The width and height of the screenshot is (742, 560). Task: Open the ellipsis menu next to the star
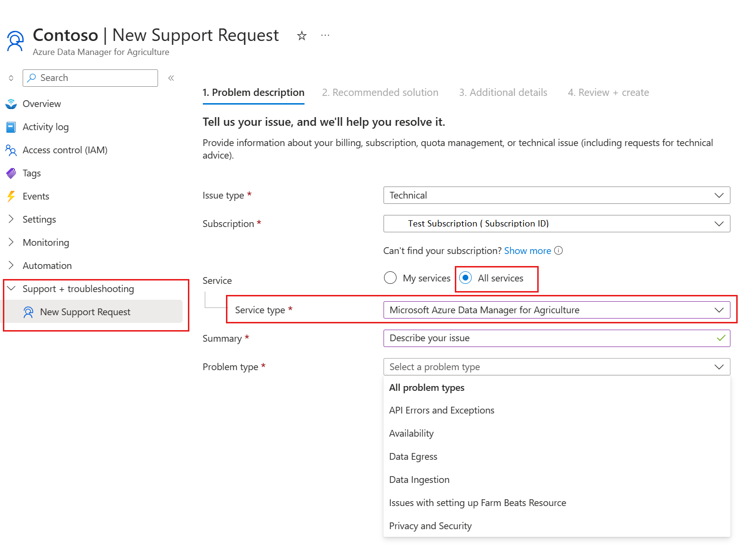pyautogui.click(x=325, y=35)
